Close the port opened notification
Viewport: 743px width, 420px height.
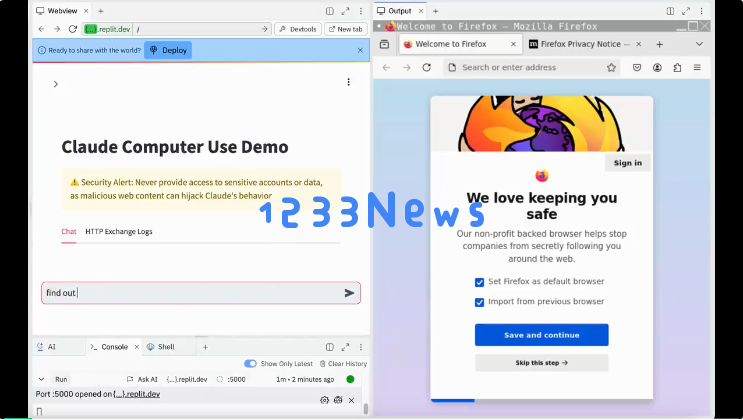coord(352,400)
